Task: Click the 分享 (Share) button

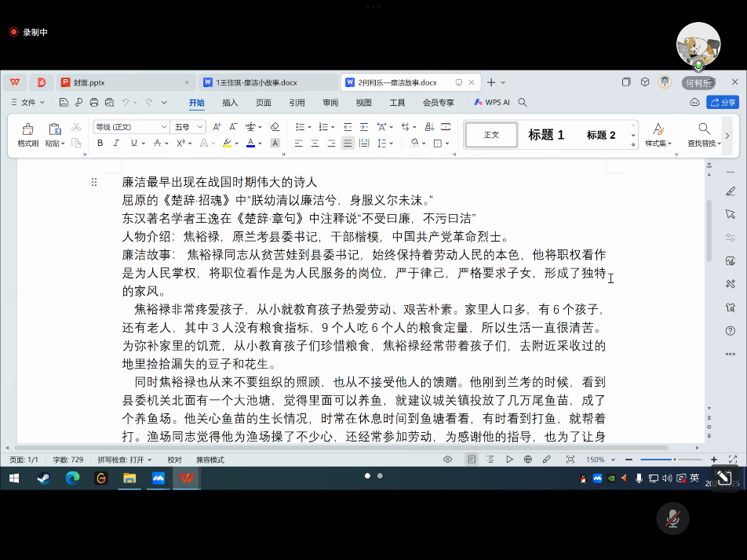Action: point(723,103)
